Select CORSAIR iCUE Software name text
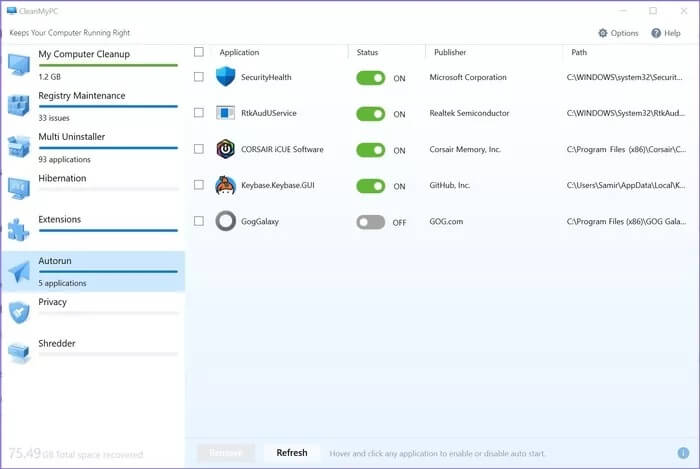 click(282, 149)
